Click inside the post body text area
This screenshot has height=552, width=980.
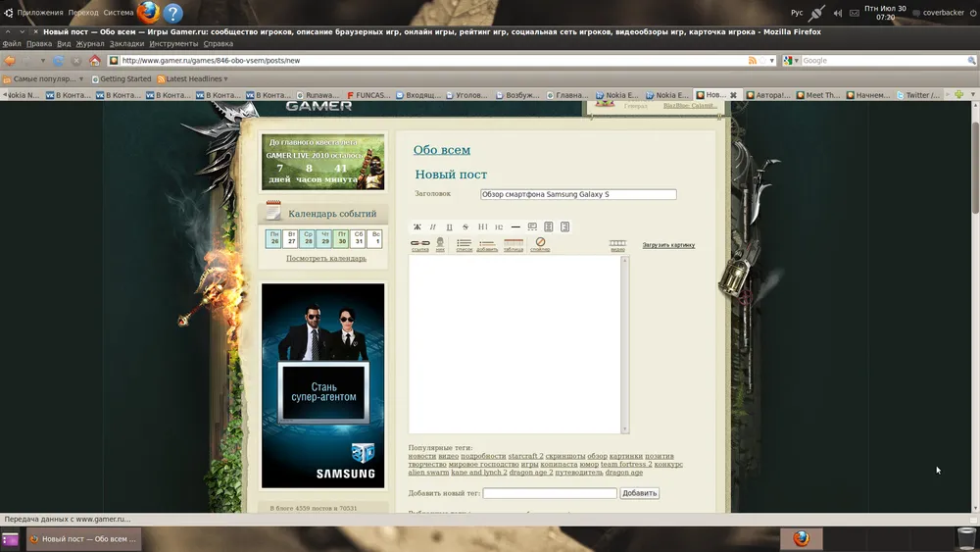click(x=514, y=344)
